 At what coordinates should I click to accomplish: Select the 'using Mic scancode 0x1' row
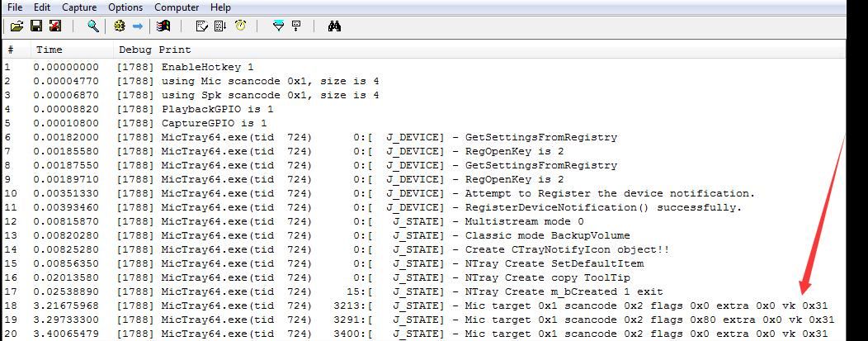[x=423, y=82]
